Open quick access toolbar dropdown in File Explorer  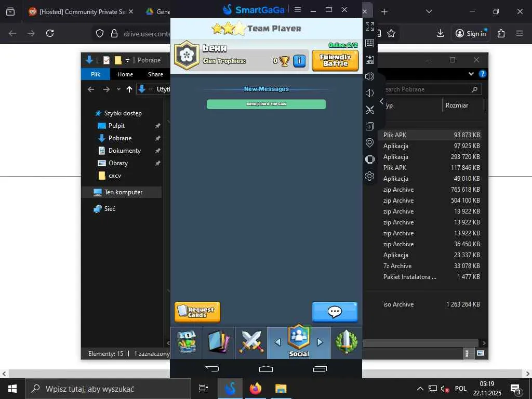(128, 60)
